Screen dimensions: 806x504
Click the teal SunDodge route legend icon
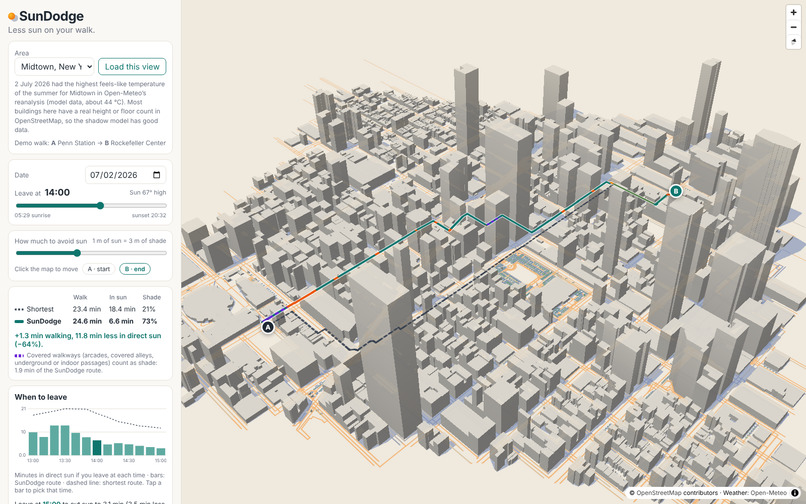pos(19,321)
